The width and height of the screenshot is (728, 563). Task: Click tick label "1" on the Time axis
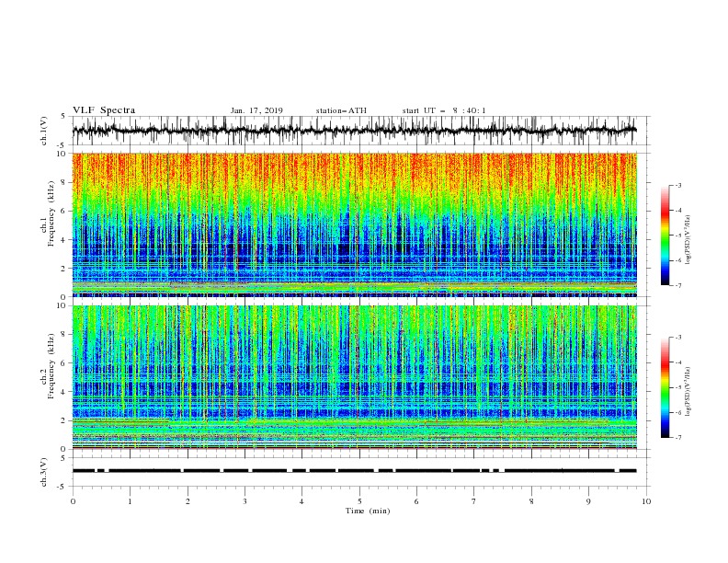[x=130, y=501]
